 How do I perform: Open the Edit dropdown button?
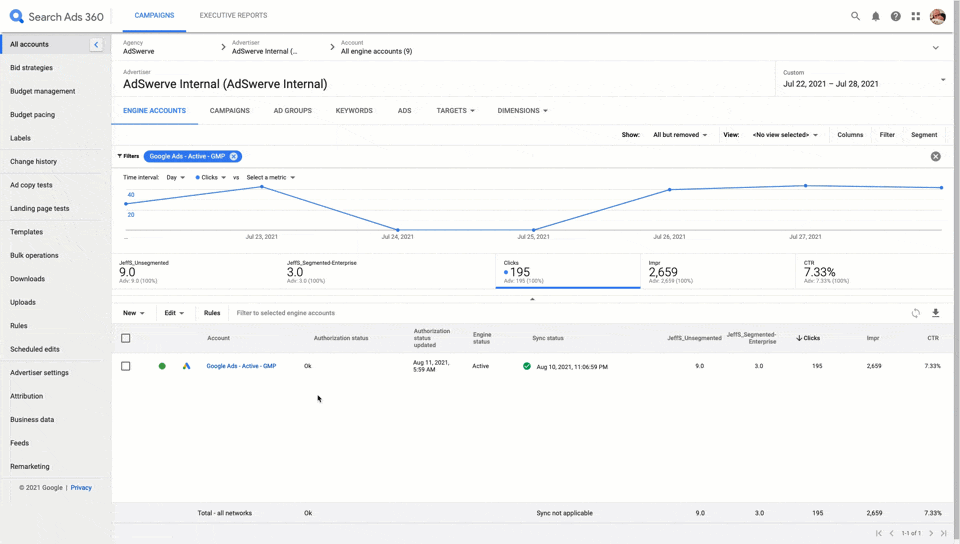click(x=174, y=313)
